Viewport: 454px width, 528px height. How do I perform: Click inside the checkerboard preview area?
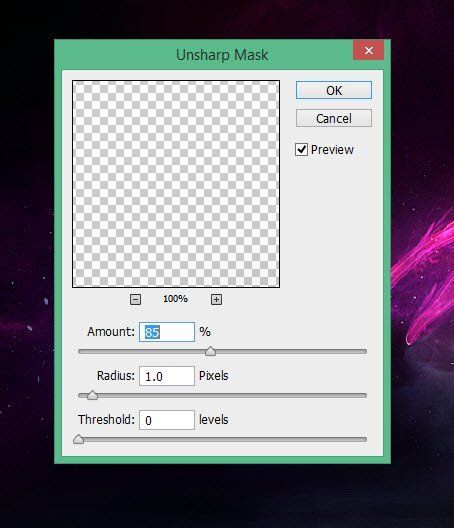coord(176,184)
